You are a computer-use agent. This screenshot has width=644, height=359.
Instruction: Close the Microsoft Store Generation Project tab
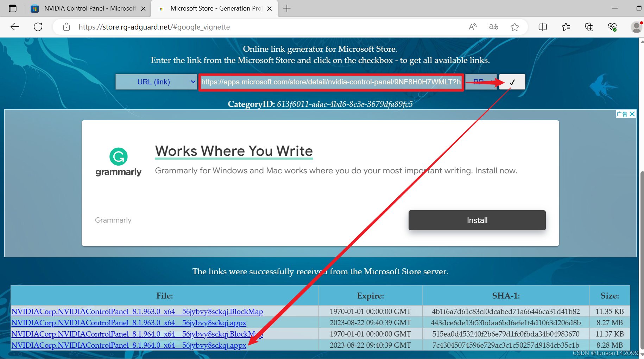270,9
